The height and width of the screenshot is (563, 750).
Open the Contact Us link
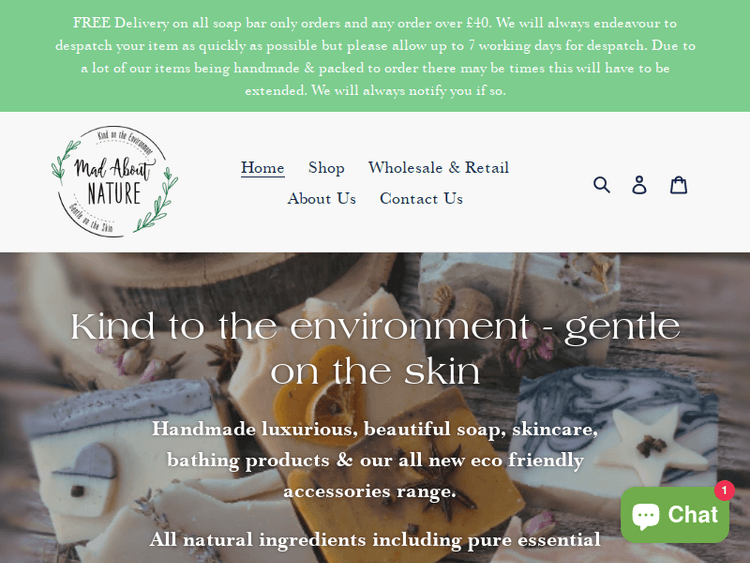click(x=421, y=199)
